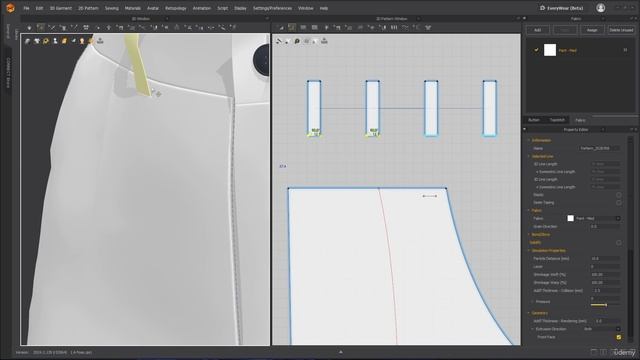Click the 3D view bottom-labelled icon

pyautogui.click(x=100, y=41)
